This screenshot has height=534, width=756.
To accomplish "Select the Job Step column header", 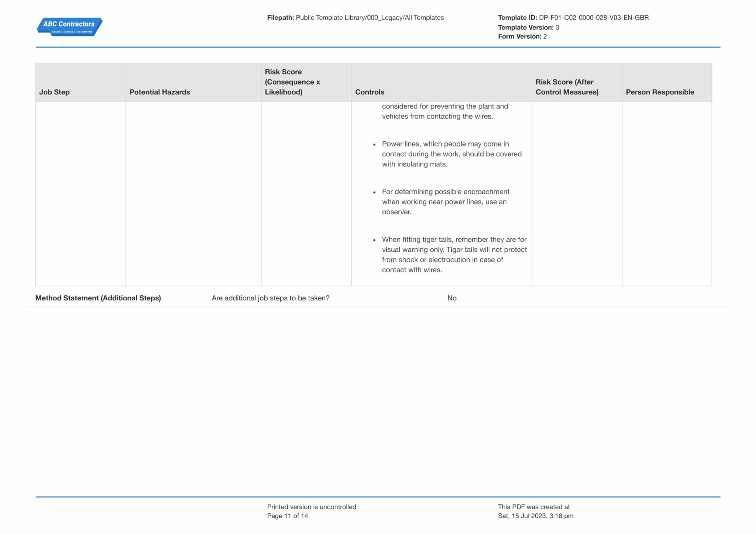I will (x=54, y=92).
